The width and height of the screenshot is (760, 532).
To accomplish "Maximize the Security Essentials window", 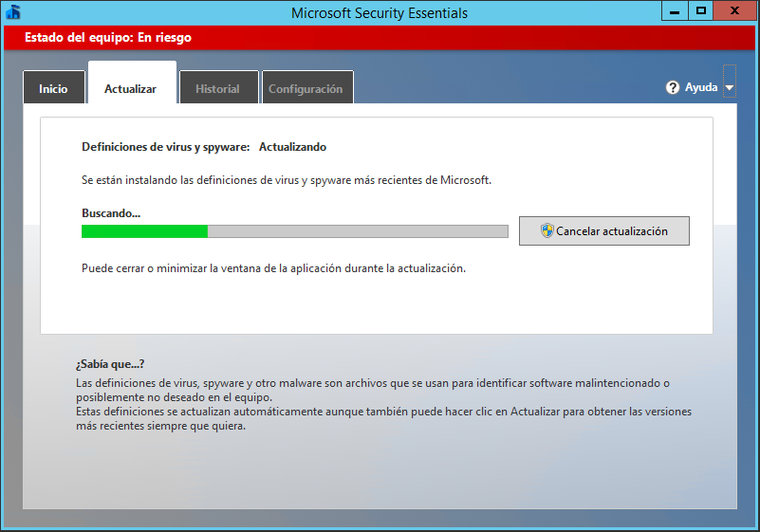I will click(x=701, y=11).
